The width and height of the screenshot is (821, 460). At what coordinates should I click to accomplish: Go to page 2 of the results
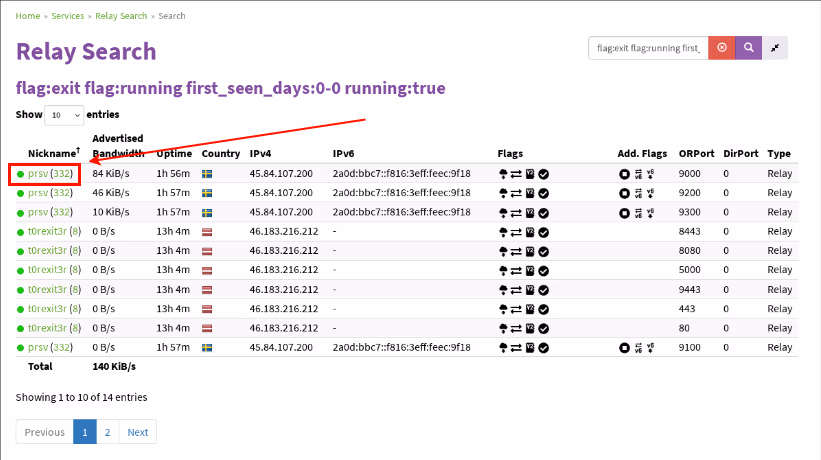(x=107, y=432)
